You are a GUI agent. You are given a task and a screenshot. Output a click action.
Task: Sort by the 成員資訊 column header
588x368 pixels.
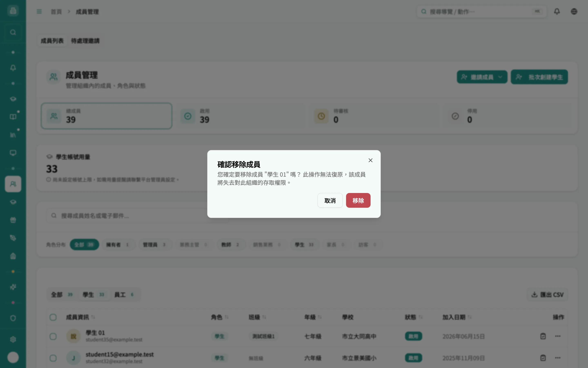tap(81, 317)
